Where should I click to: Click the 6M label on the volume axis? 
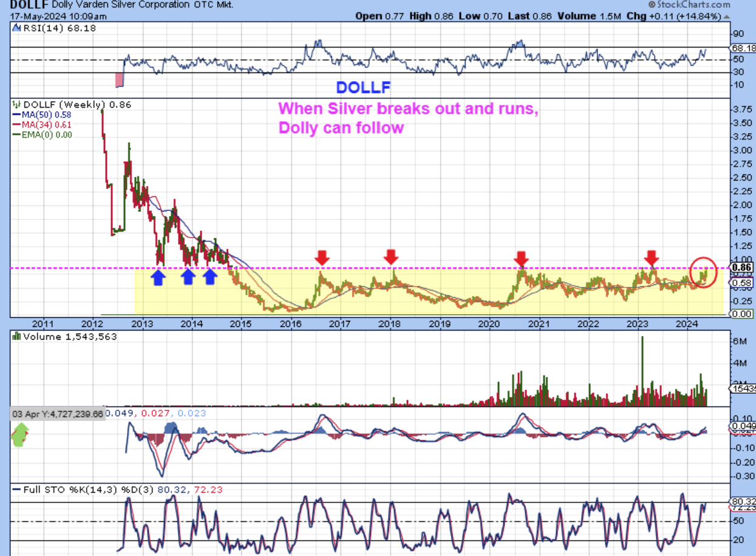tap(740, 341)
